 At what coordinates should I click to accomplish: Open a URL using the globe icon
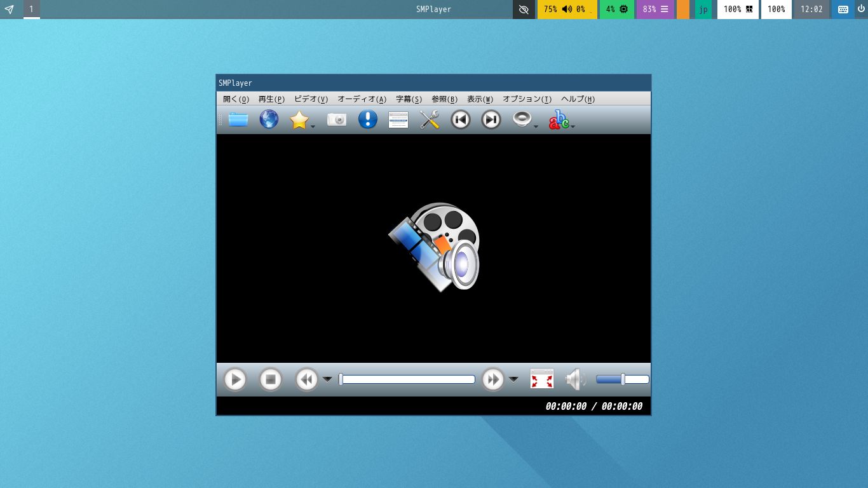[269, 119]
